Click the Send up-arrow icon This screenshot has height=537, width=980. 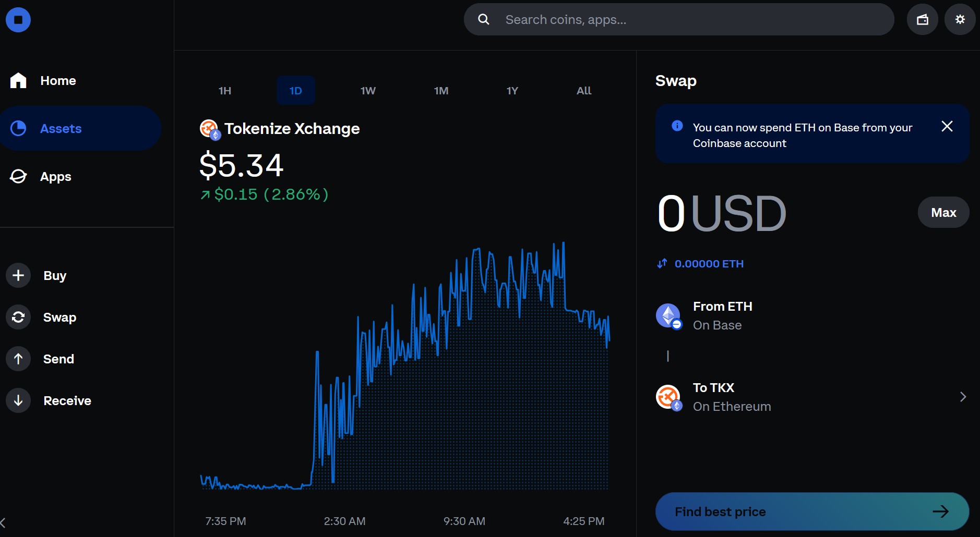coord(18,359)
